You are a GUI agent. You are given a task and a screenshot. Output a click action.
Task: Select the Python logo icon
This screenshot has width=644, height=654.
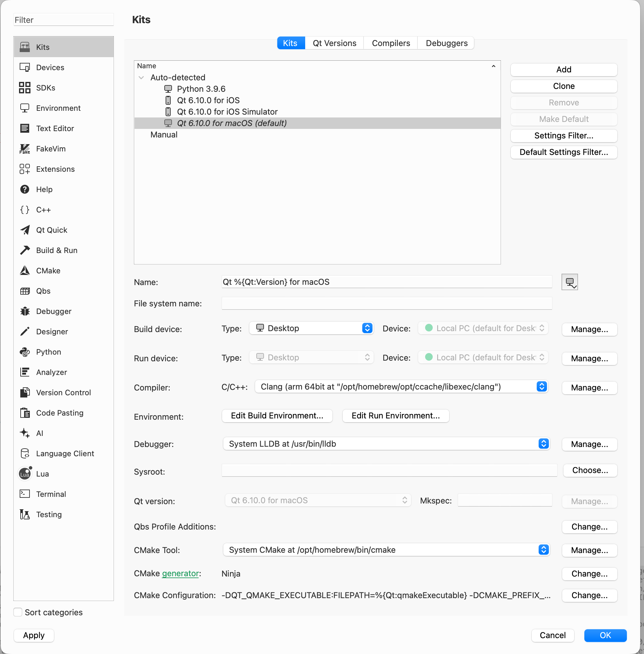(x=25, y=352)
